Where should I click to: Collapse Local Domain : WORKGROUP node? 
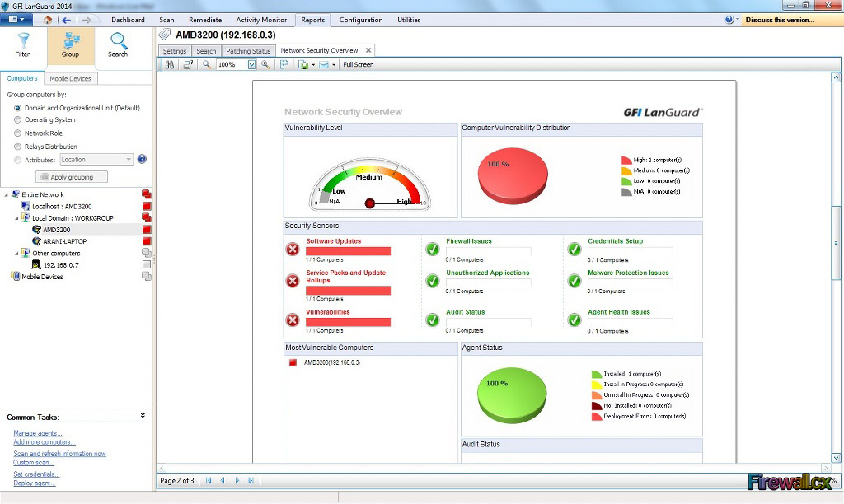click(x=16, y=218)
